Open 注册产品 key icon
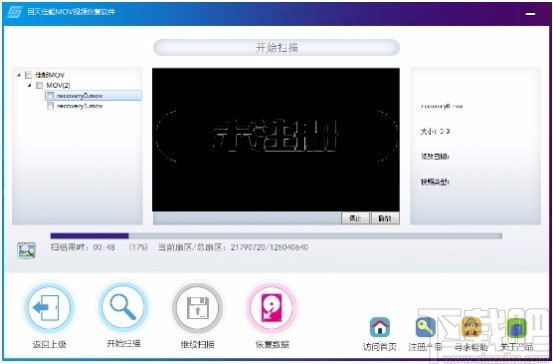 pos(425,327)
